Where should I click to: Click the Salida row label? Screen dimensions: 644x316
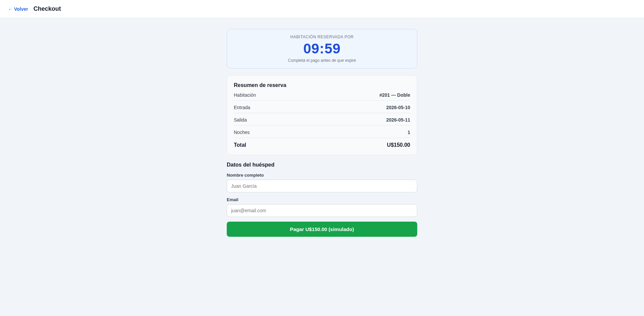(240, 120)
